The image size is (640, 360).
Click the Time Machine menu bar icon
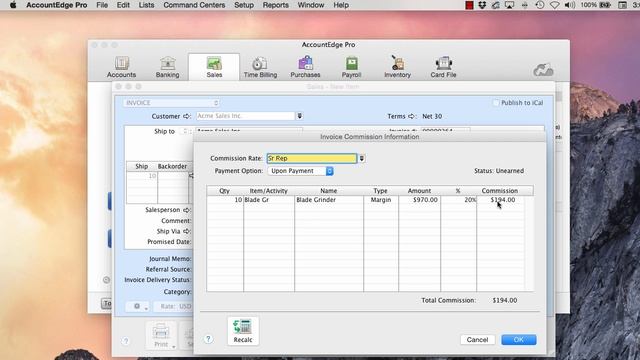coord(540,5)
